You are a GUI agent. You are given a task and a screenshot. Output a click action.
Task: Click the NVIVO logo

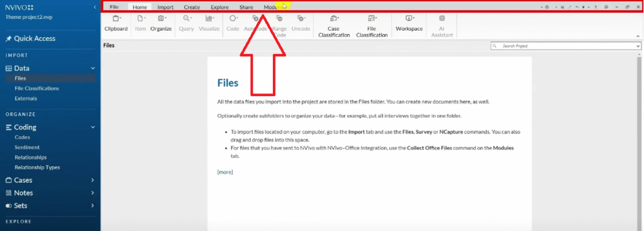click(19, 7)
